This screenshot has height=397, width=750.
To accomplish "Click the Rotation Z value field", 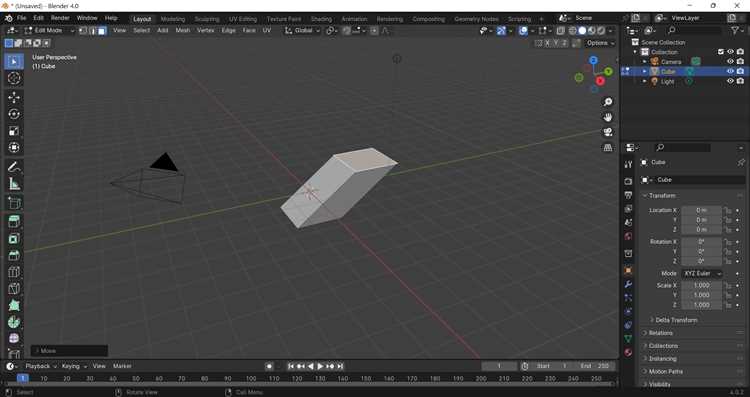I will (x=702, y=262).
